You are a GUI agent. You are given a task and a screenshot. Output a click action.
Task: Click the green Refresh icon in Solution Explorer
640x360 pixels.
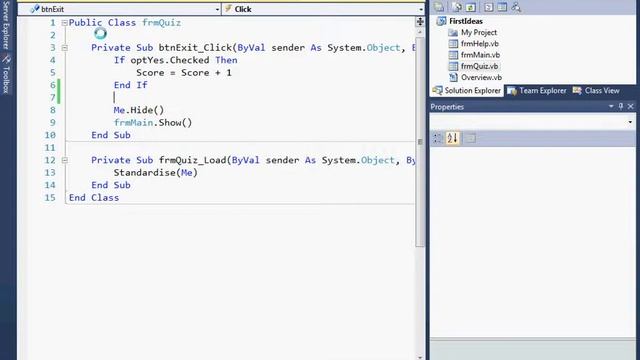pos(471,7)
